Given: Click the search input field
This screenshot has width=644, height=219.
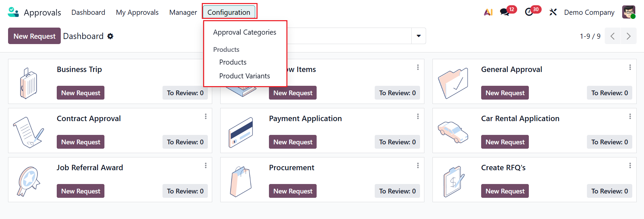Looking at the screenshot, I should click(x=349, y=36).
